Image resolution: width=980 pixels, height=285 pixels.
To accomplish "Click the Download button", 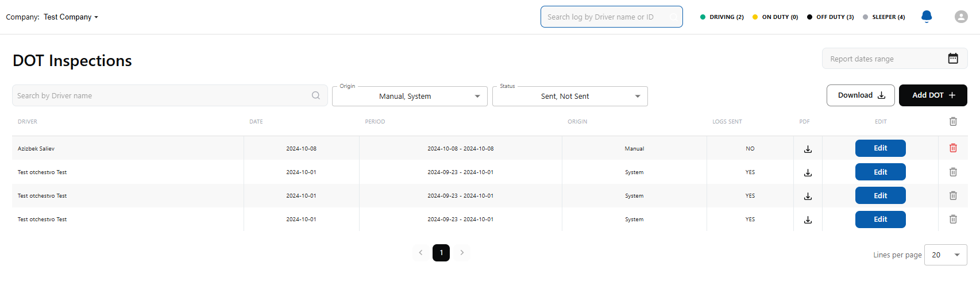I will 860,95.
